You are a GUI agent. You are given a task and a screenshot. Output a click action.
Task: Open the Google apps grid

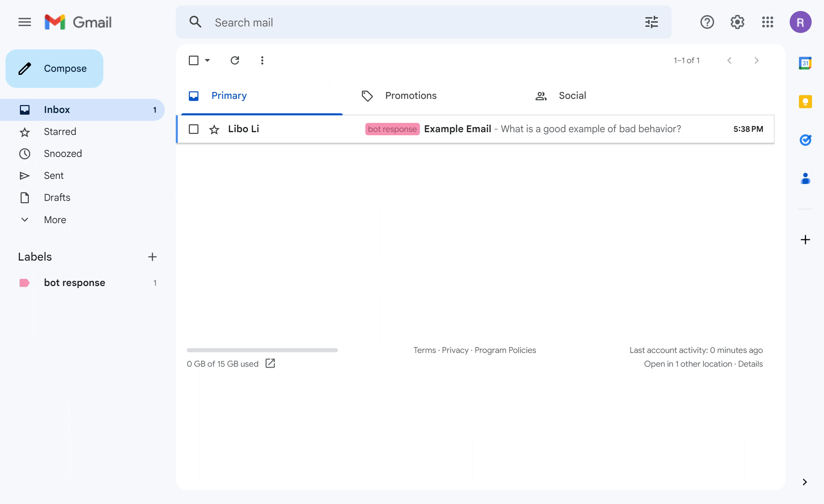click(x=767, y=22)
